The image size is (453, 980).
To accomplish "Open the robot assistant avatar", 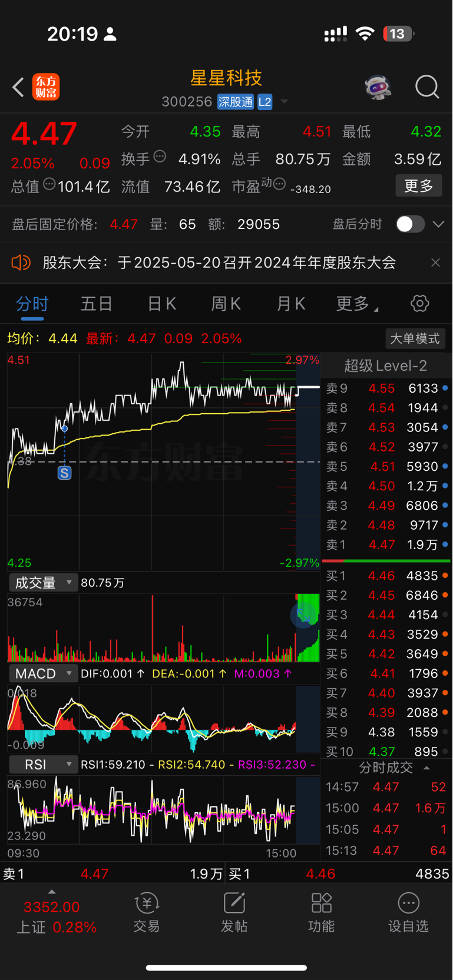I will coord(378,87).
